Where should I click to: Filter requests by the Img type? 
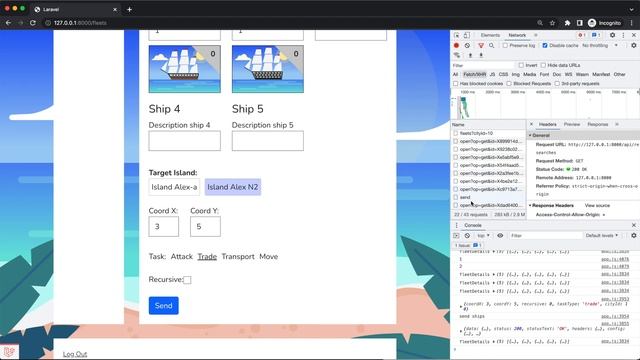[516, 75]
